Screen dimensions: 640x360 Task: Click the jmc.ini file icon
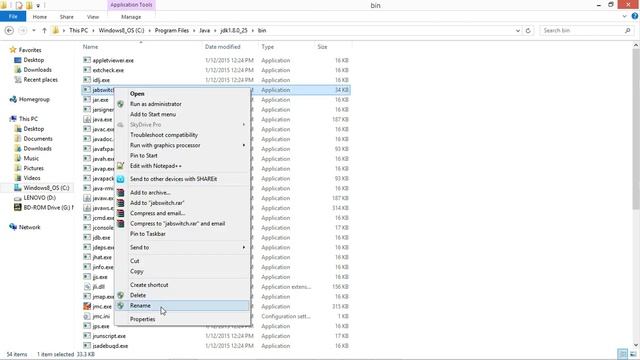87,316
